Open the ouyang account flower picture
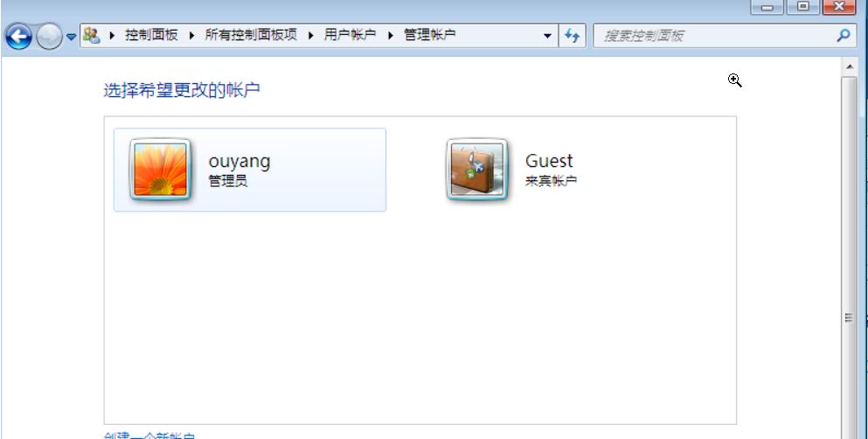Image resolution: width=868 pixels, height=439 pixels. pos(160,170)
